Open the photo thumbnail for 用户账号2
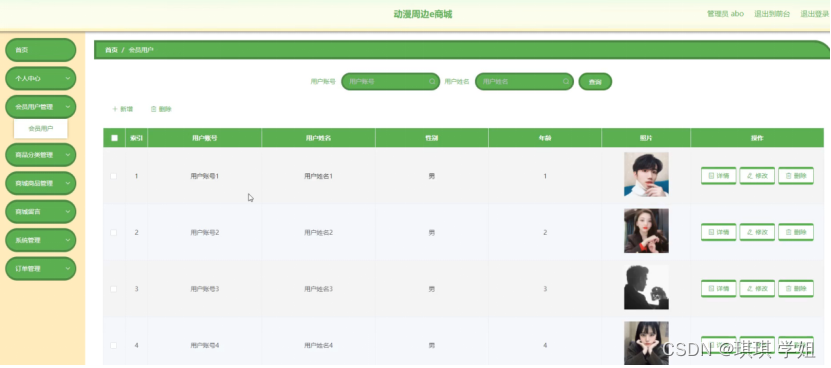 tap(646, 231)
